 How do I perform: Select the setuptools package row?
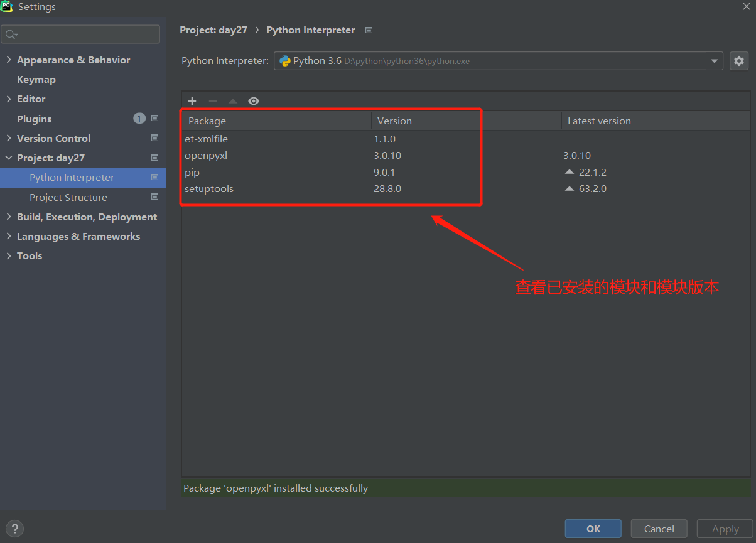point(466,188)
